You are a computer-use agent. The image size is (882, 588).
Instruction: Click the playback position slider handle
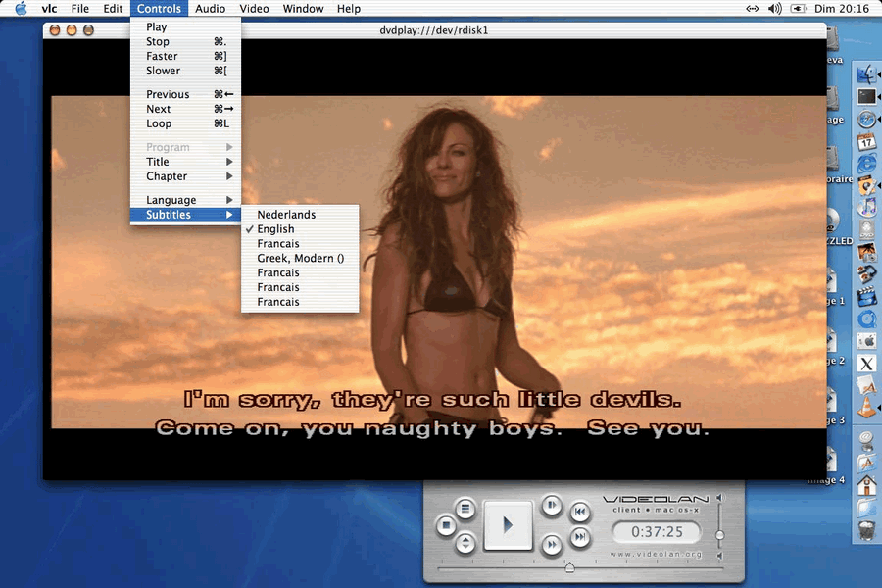pos(569,567)
